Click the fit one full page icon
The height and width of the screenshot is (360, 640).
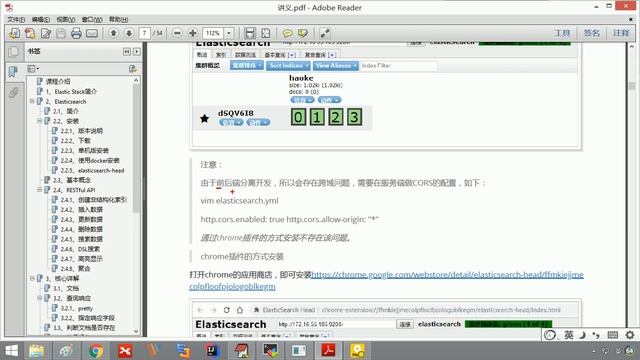266,33
